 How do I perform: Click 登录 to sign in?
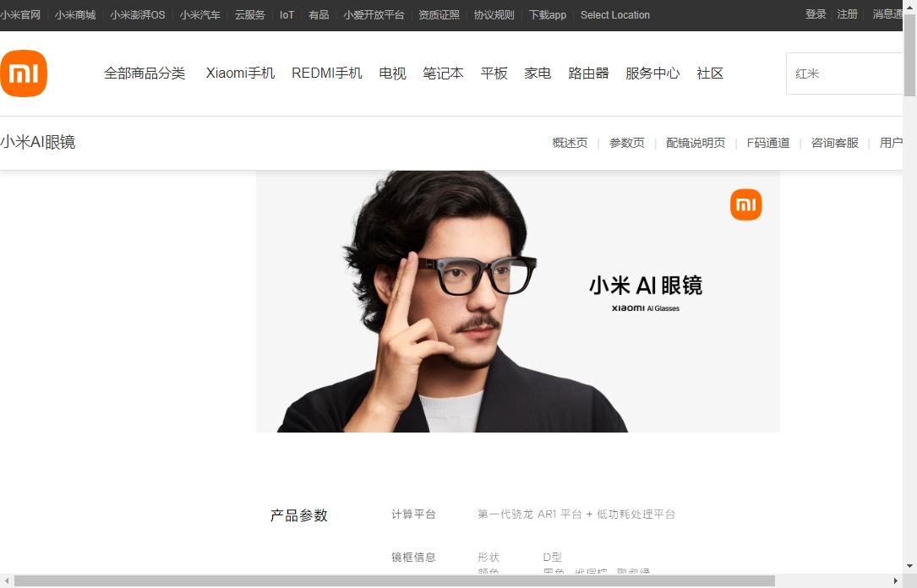point(815,14)
